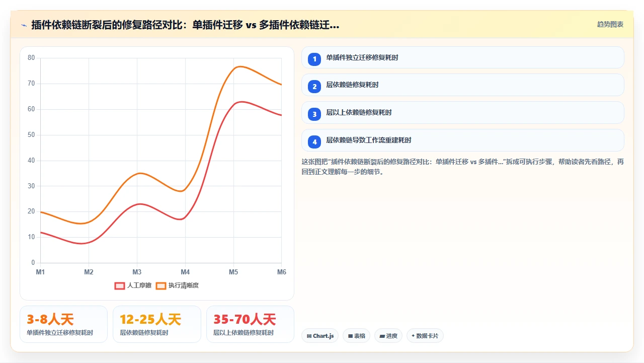The image size is (644, 363).
Task: Open the 3-8人天 stat card
Action: 63,324
